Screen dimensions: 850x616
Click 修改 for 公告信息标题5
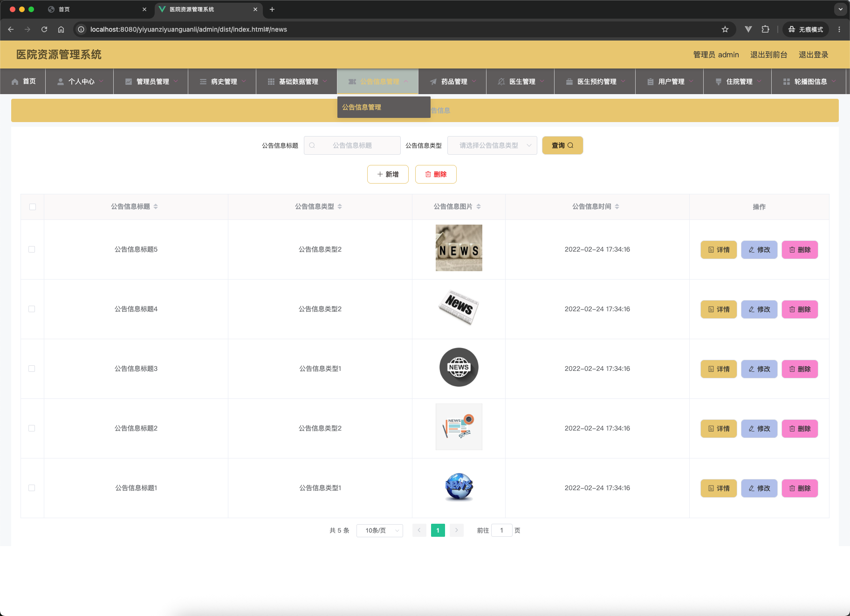coord(759,250)
